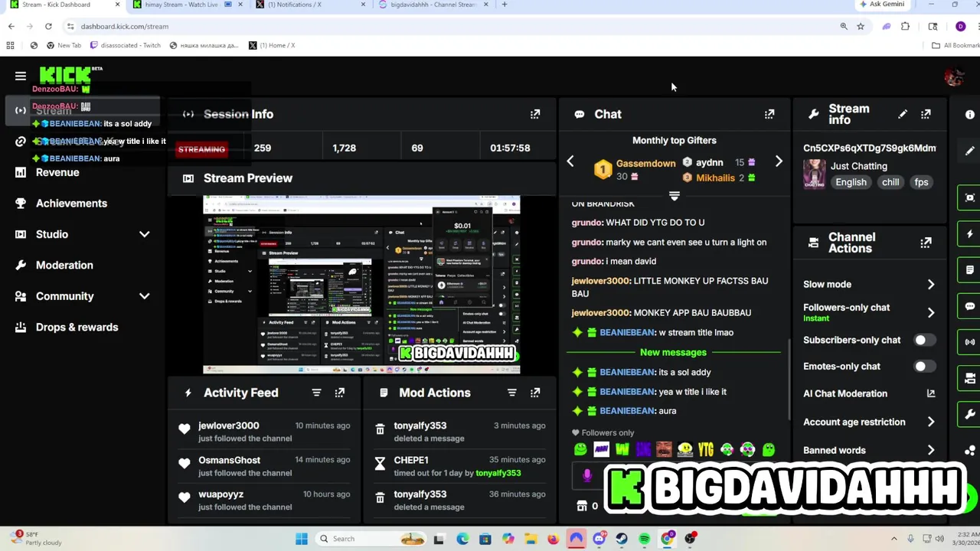
Task: Go to Moderation in the sidebar
Action: click(64, 266)
